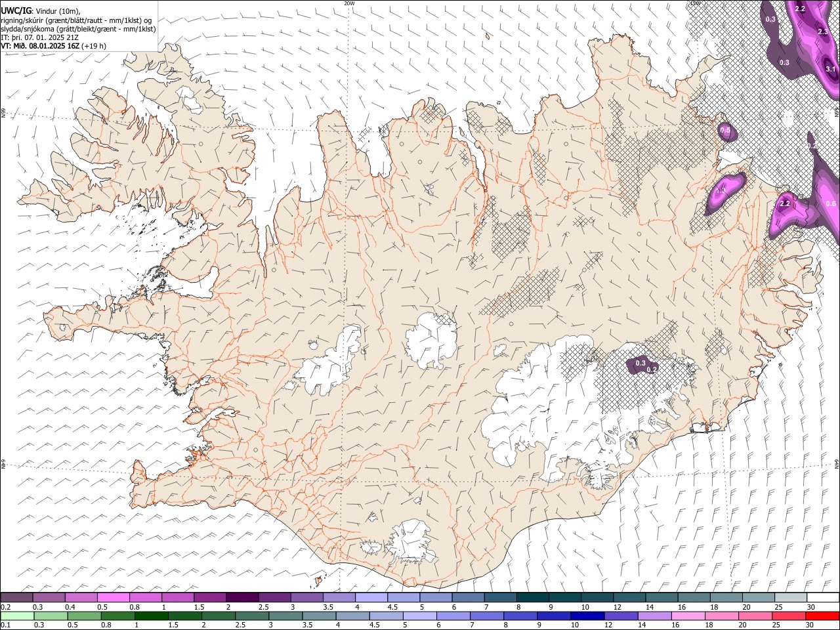Click the '0.6' precipitation value label
This screenshot has width=840, height=630.
(x=831, y=204)
